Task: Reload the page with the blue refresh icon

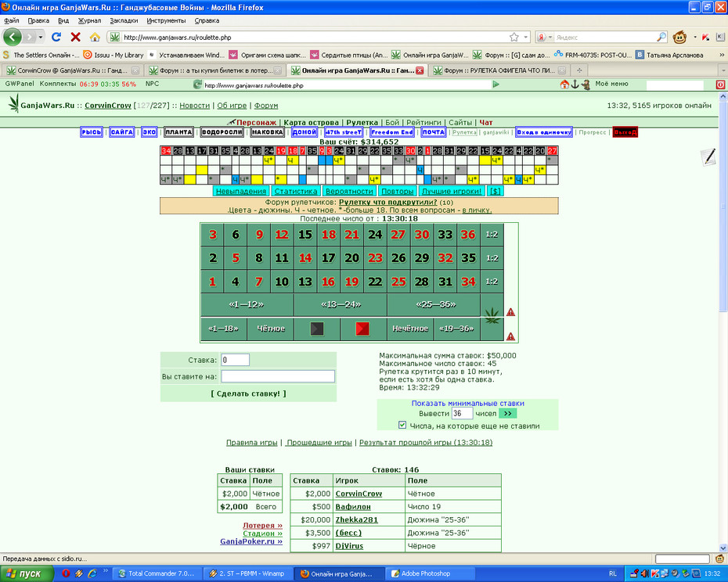Action: point(56,37)
